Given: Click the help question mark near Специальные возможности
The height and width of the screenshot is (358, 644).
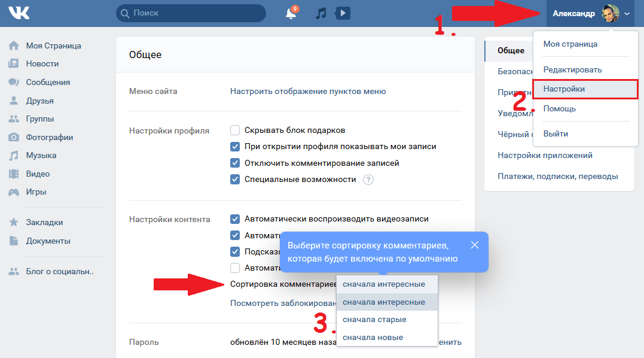Looking at the screenshot, I should (x=368, y=180).
